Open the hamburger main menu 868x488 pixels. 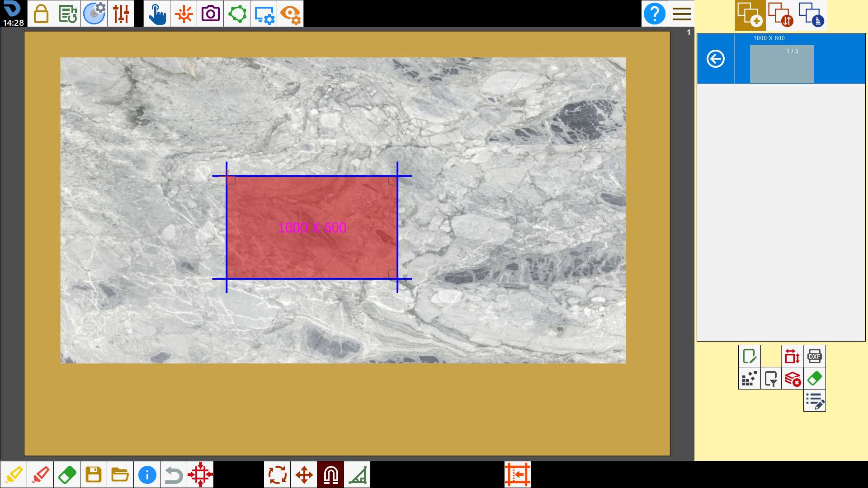(x=681, y=14)
